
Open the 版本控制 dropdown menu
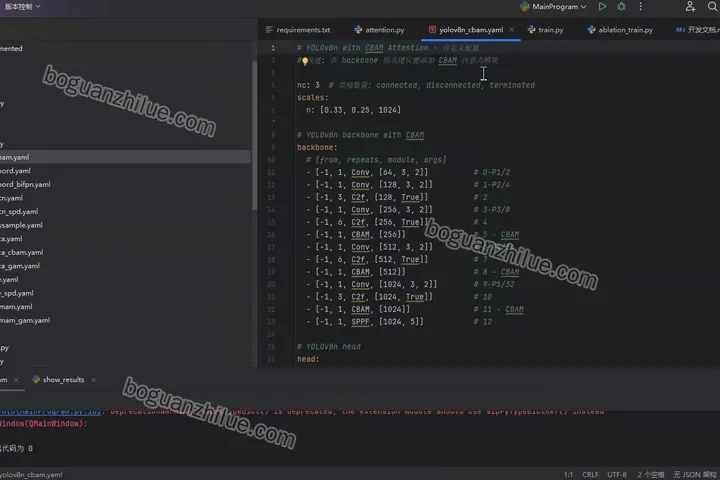point(22,6)
